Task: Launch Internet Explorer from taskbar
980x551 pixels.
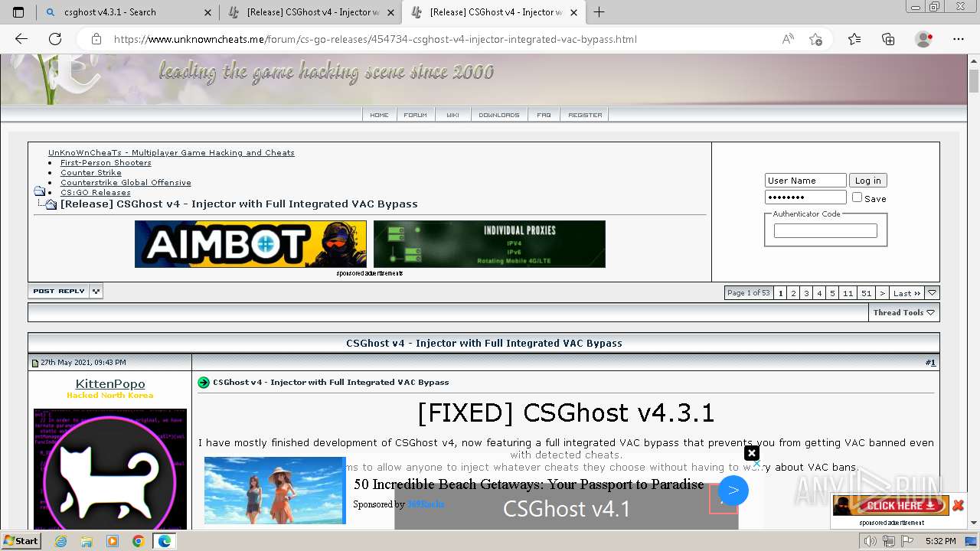Action: click(x=61, y=541)
